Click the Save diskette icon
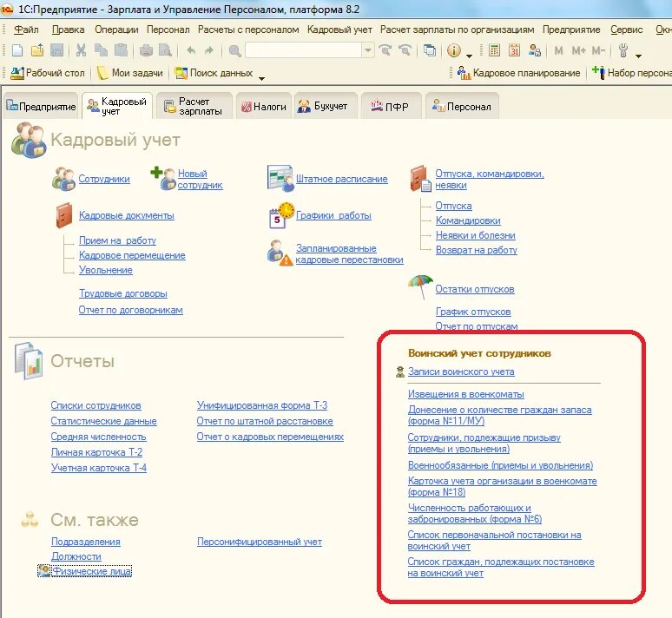This screenshot has height=618, width=672. click(x=57, y=50)
